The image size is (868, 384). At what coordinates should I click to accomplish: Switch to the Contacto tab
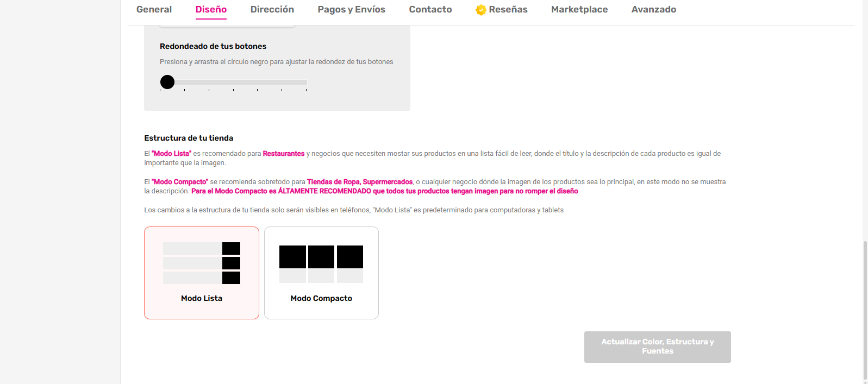tap(430, 10)
